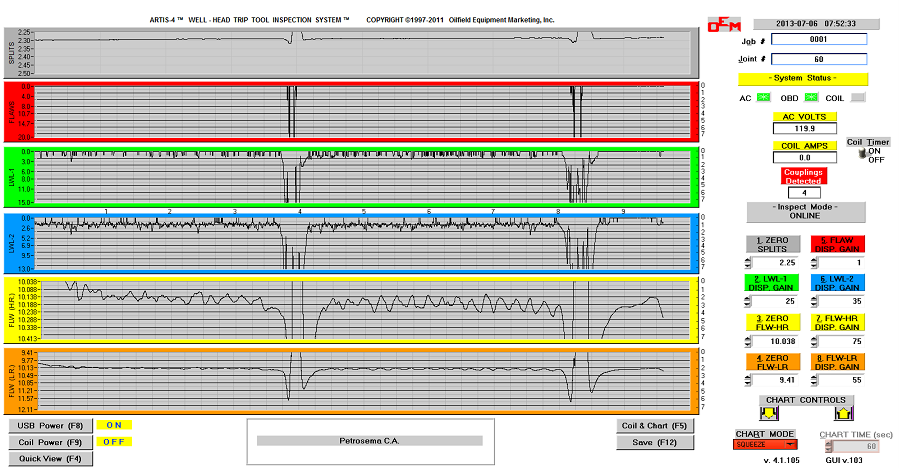Adjust the Flaw Disp. Gain stepper

tap(814, 263)
